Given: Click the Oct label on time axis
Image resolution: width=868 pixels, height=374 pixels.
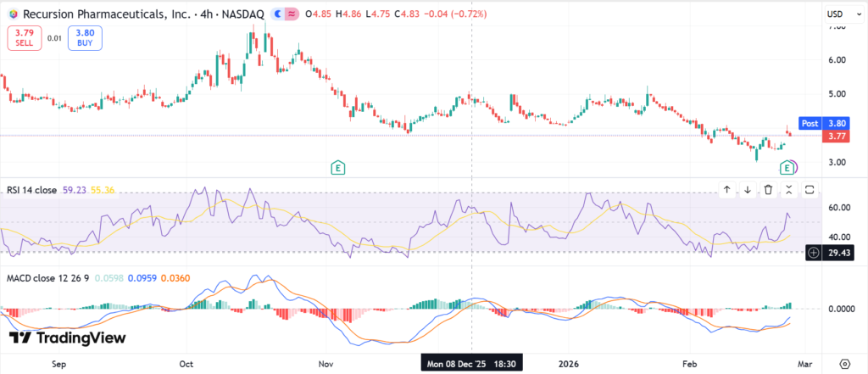Looking at the screenshot, I should coord(186,364).
